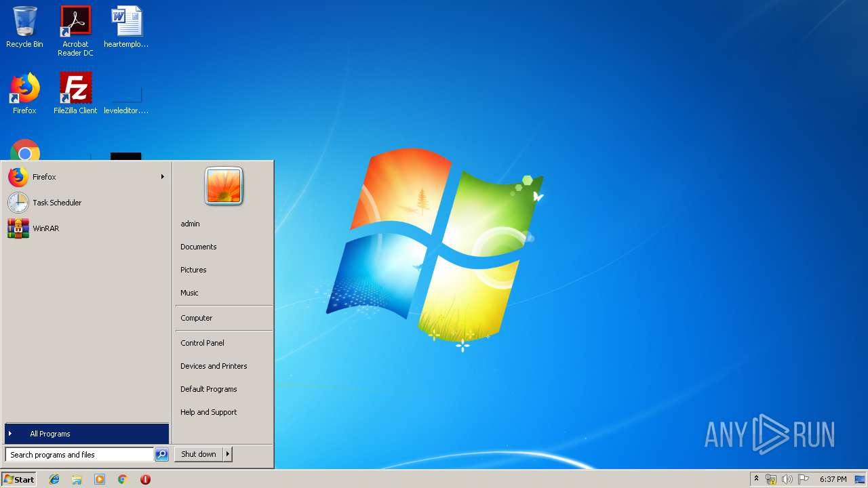The width and height of the screenshot is (868, 488).
Task: Open Acrobat Reader DC desktop shortcut
Action: coord(75,31)
